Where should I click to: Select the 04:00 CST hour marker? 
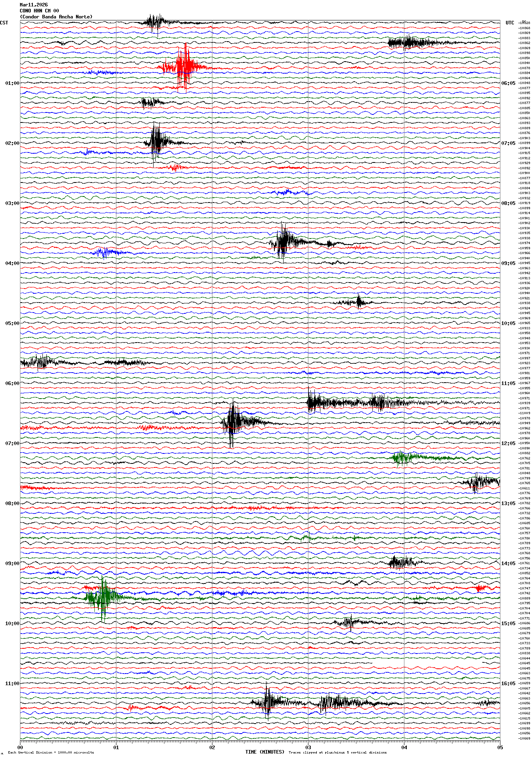[x=12, y=263]
